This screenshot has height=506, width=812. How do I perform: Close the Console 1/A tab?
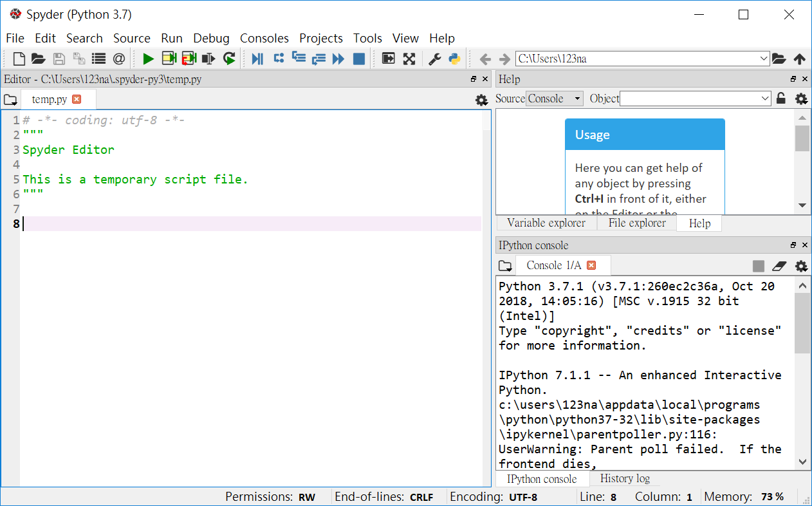pos(591,265)
